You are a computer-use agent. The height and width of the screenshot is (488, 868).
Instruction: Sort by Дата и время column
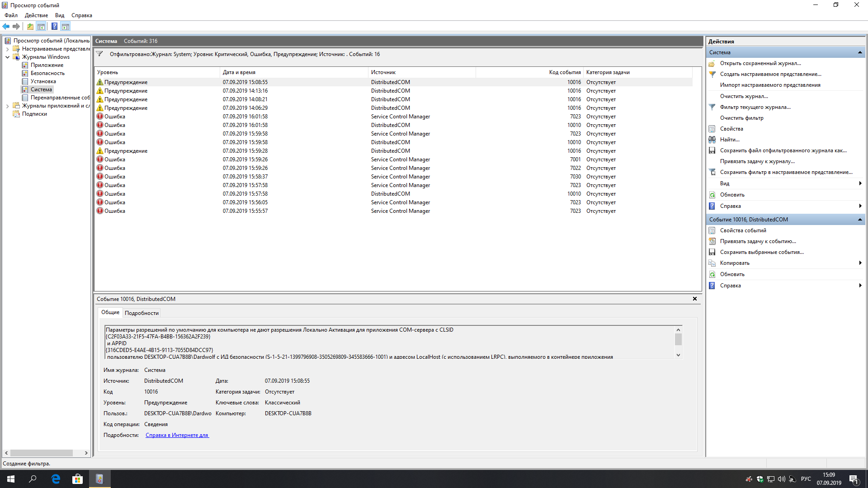(294, 72)
